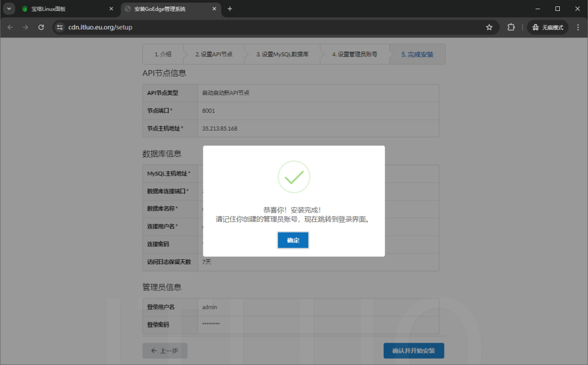Open Chrome's three-dot menu
The width and height of the screenshot is (588, 365).
[x=579, y=26]
